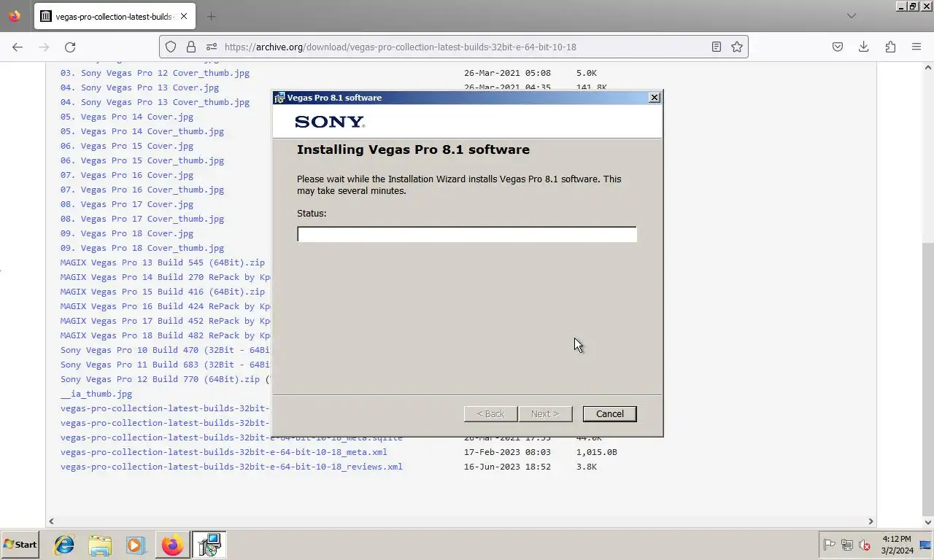Screen dimensions: 934x560
Task: Open 03. Sony Vegas Pro 12 Cover_thumb.jpg
Action: pyautogui.click(x=155, y=73)
